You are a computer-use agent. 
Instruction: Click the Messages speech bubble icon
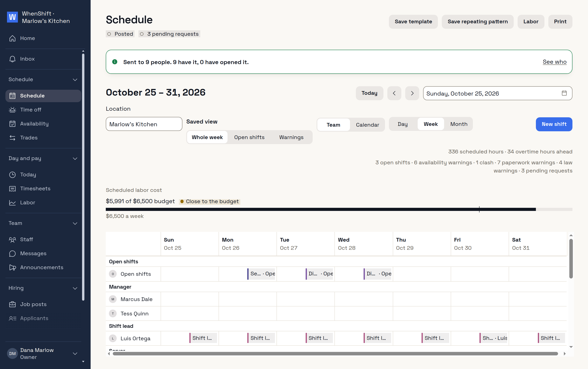(x=12, y=253)
